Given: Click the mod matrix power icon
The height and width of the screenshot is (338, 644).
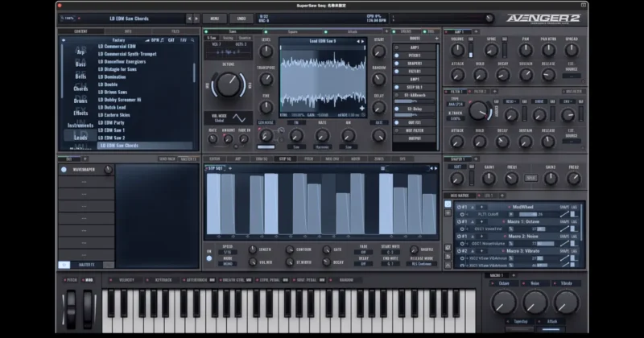Looking at the screenshot, I should click(x=448, y=204).
